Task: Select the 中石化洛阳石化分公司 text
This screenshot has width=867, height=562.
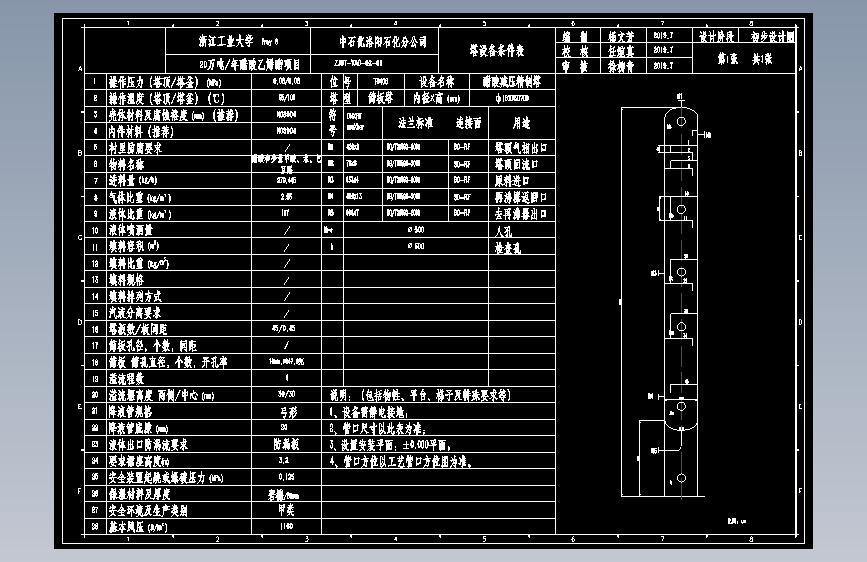Action: coord(383,41)
